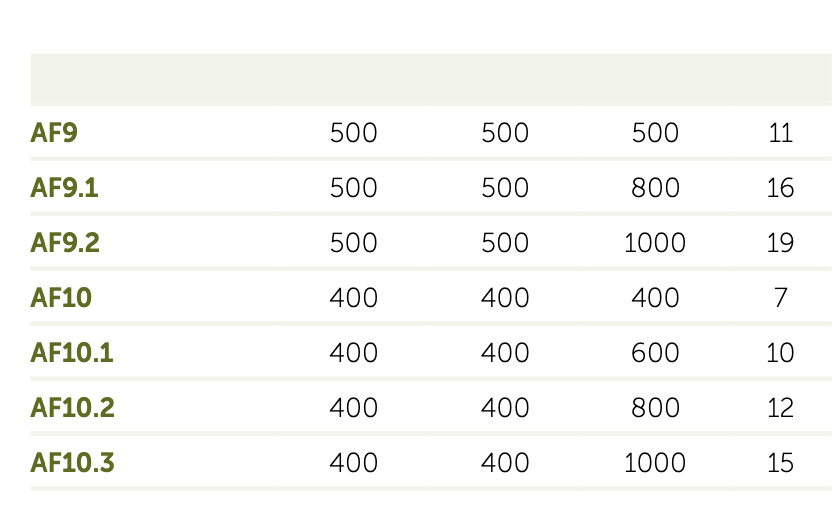Image resolution: width=832 pixels, height=518 pixels.
Task: Select value 15 in the AF10.3 row
Action: coord(781,463)
